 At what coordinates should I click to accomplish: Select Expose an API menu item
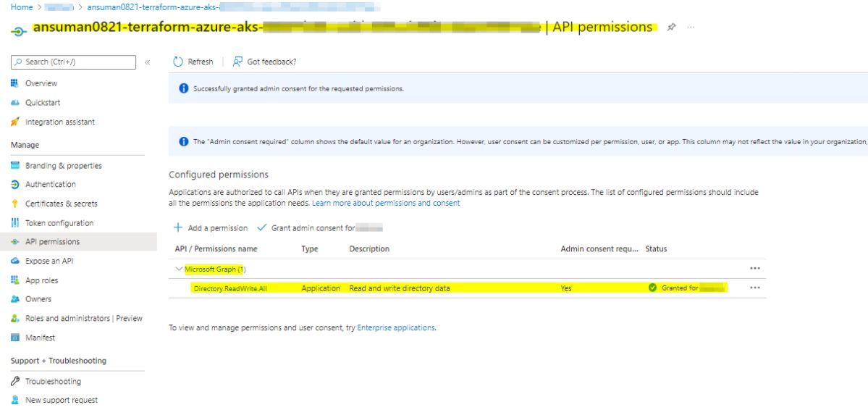click(x=49, y=261)
